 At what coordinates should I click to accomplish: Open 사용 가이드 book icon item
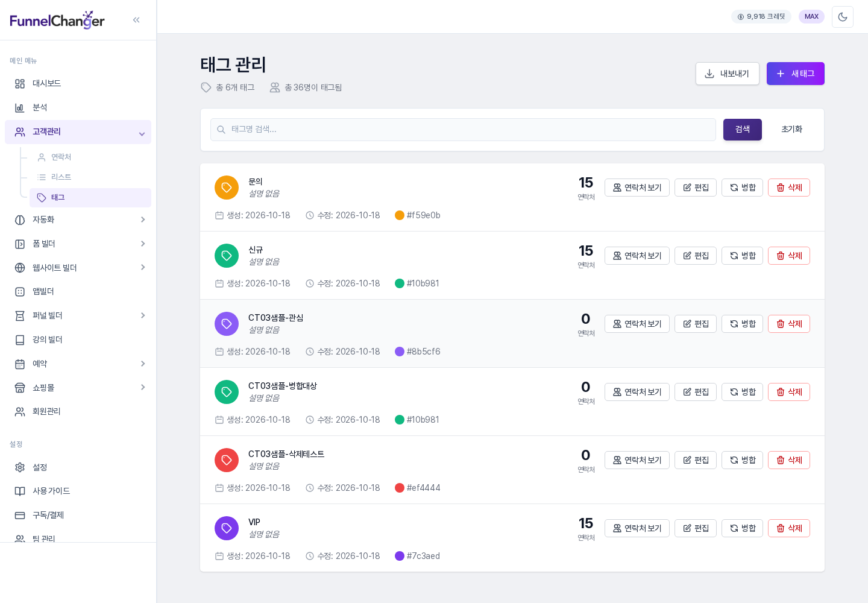tap(78, 491)
